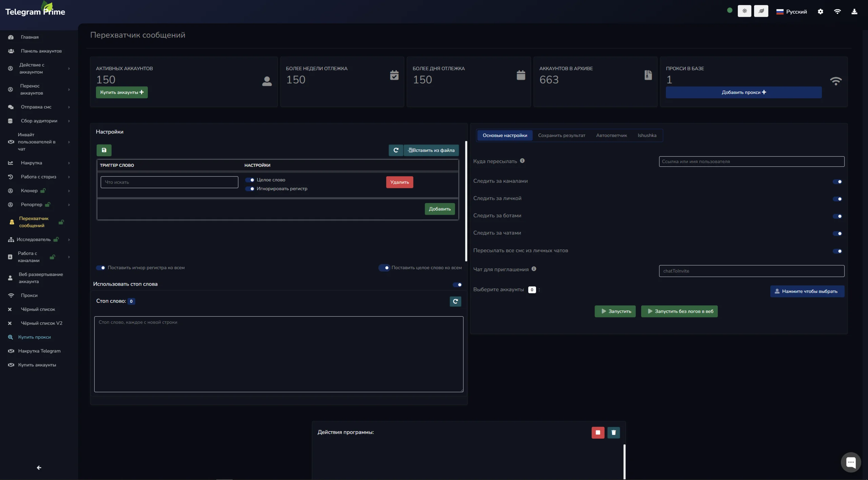Open the support chat bubble icon
868x480 pixels.
[851, 462]
